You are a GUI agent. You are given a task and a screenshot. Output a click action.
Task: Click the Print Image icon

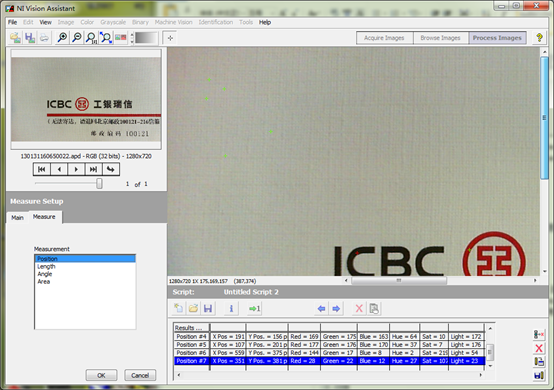(x=44, y=37)
